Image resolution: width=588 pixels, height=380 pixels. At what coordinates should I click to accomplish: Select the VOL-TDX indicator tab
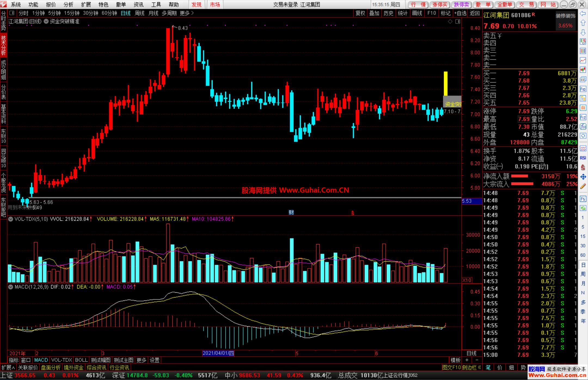tap(62, 360)
